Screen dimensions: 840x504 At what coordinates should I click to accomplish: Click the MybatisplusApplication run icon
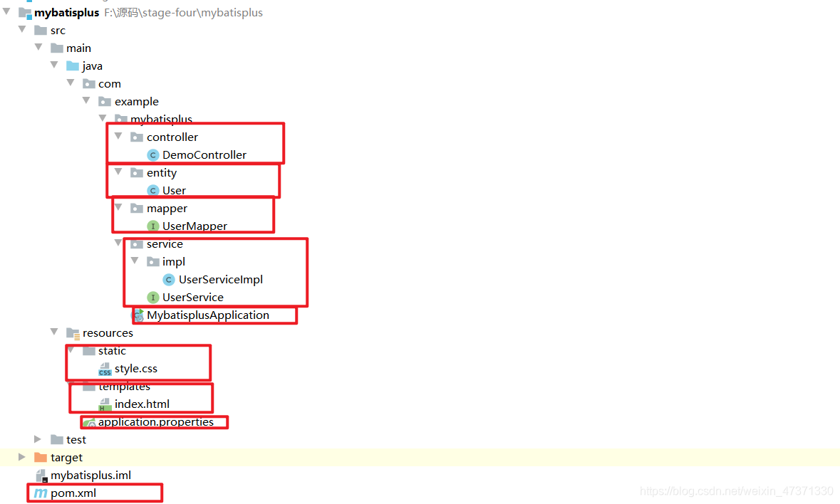[138, 315]
